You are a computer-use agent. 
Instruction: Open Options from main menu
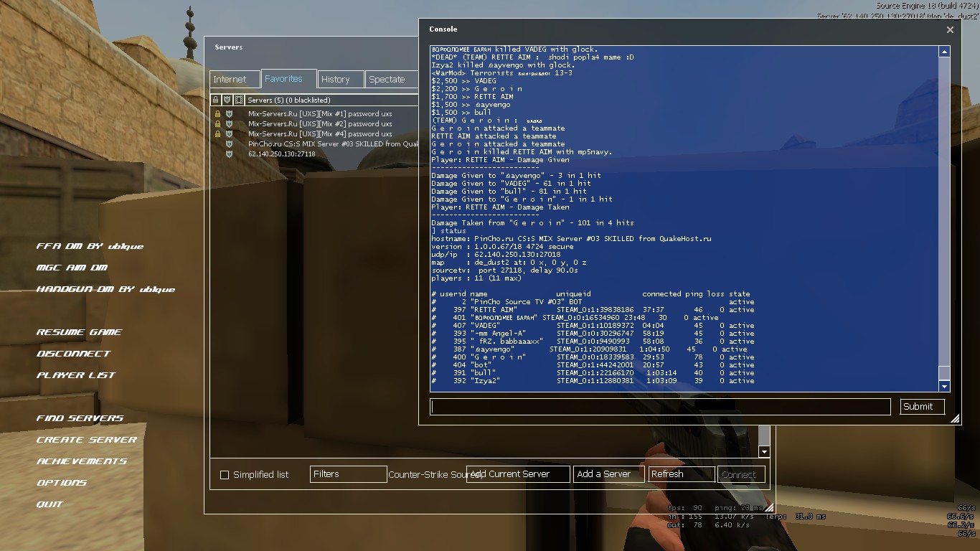62,483
